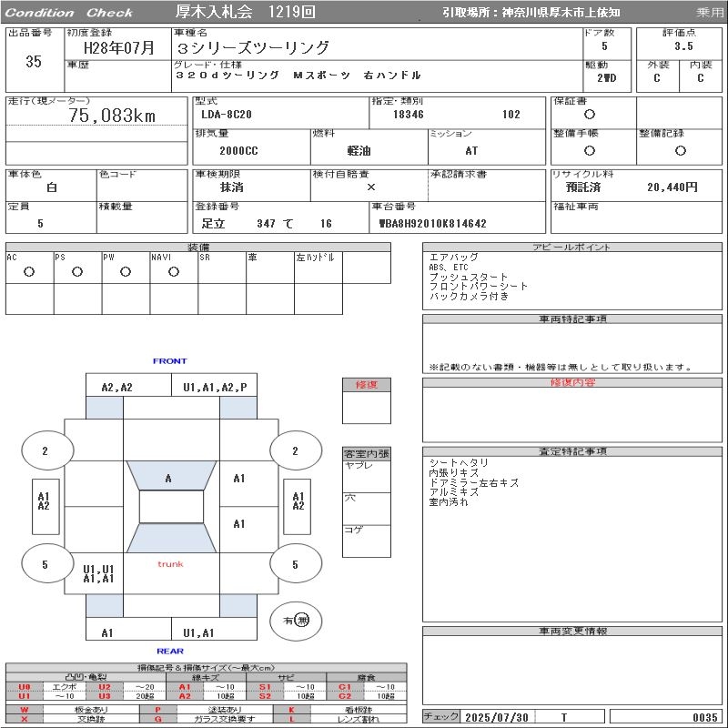The height and width of the screenshot is (728, 728).
Task: Select the W legend cell for 板金あり
Action: click(25, 710)
